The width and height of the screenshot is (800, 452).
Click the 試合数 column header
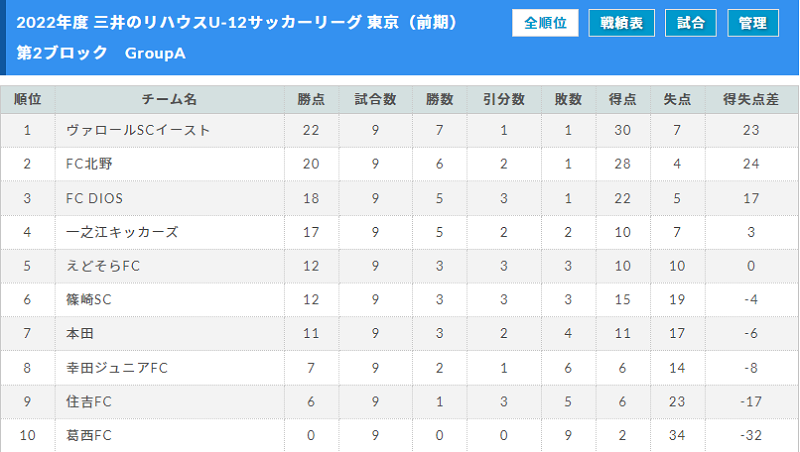point(376,99)
